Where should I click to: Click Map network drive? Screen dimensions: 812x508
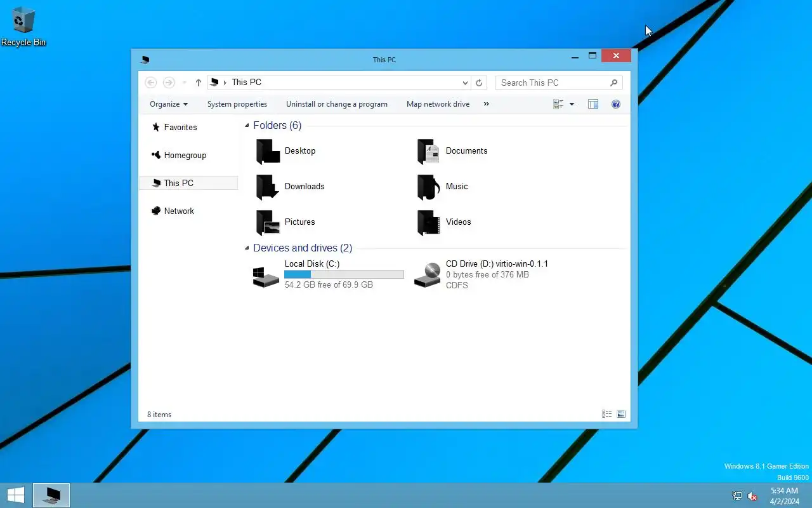click(x=438, y=104)
